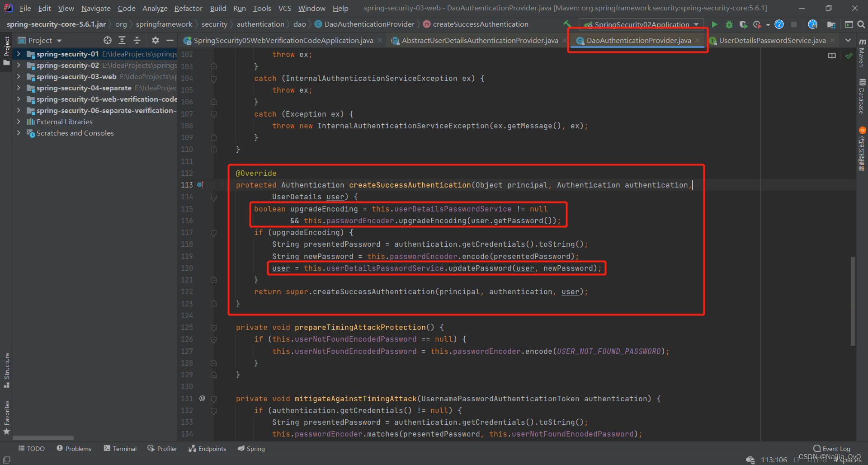
Task: Click the editor vertical scrollbar thumb
Action: click(853, 301)
